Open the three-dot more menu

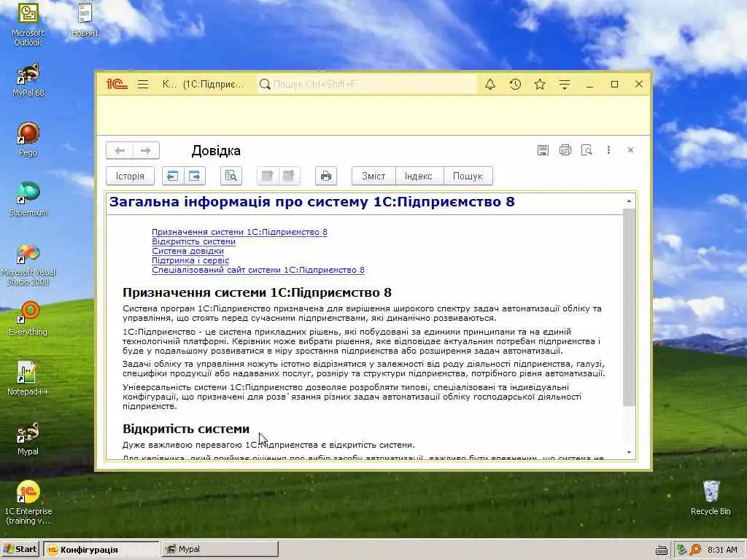[608, 150]
